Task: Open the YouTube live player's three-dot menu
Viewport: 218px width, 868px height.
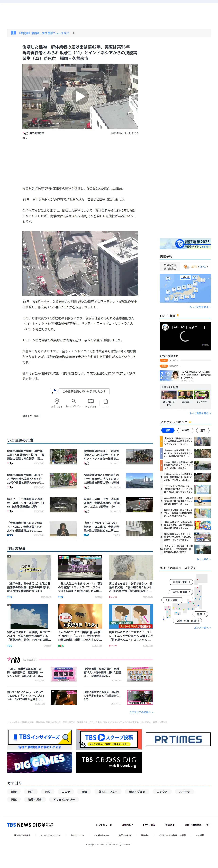Action: [x=204, y=327]
